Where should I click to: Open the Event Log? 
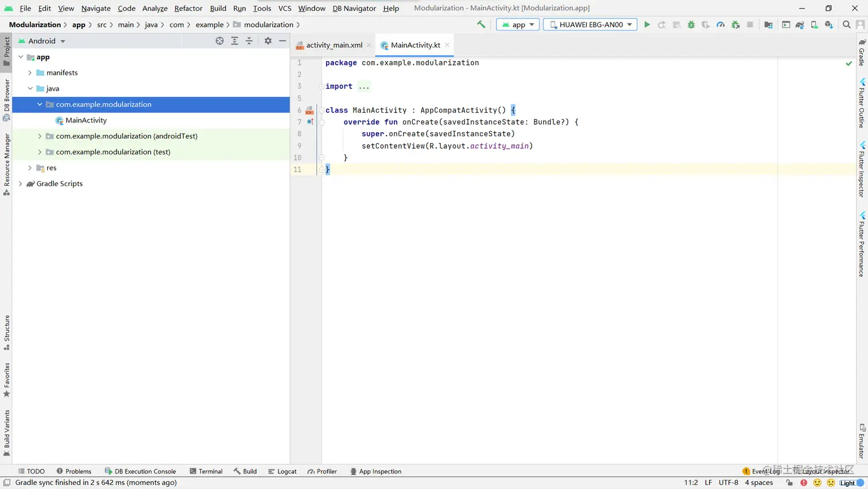pyautogui.click(x=761, y=471)
